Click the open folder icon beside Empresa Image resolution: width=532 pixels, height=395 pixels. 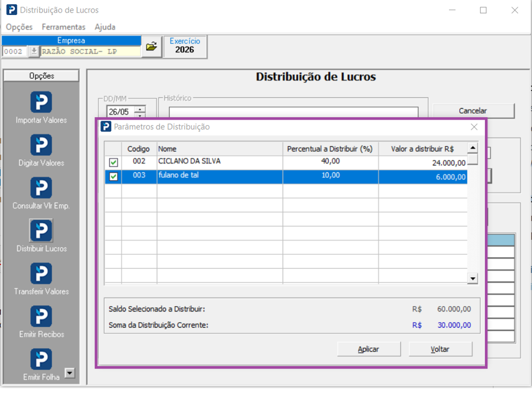151,46
